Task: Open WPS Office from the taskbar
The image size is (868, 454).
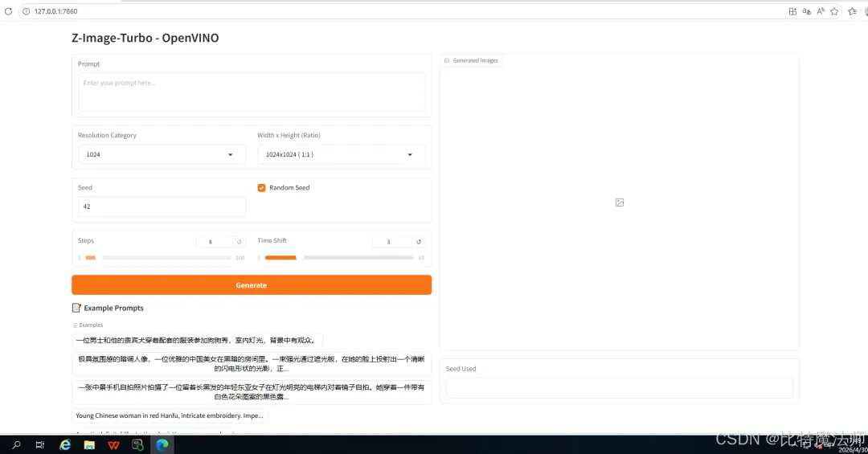Action: [113, 444]
